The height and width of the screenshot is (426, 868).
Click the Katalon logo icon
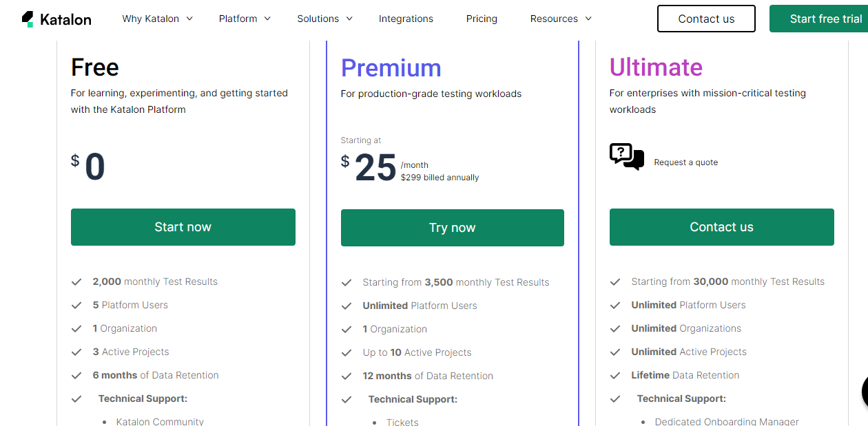coord(28,19)
